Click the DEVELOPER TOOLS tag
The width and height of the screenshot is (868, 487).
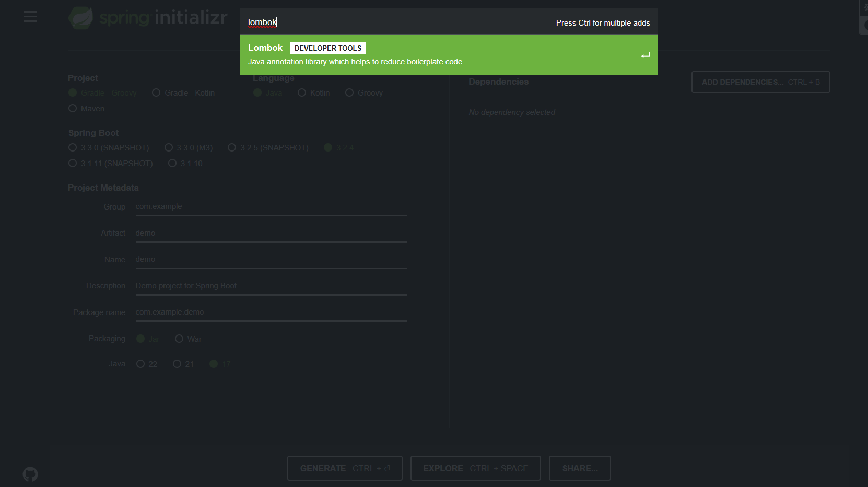point(328,48)
